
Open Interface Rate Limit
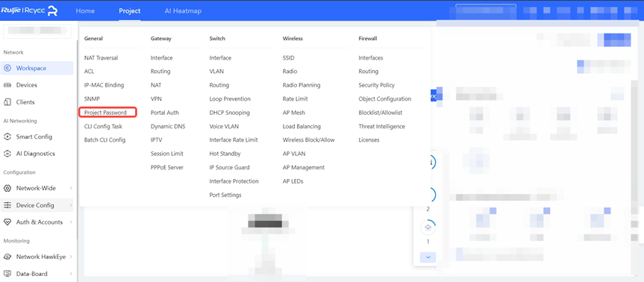pyautogui.click(x=234, y=140)
